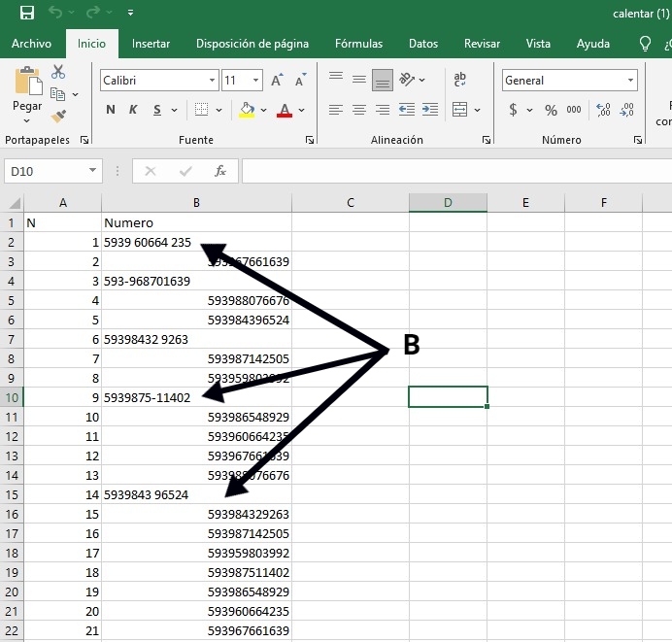The height and width of the screenshot is (642, 672).
Task: Click the Decrease font size icon
Action: point(301,80)
